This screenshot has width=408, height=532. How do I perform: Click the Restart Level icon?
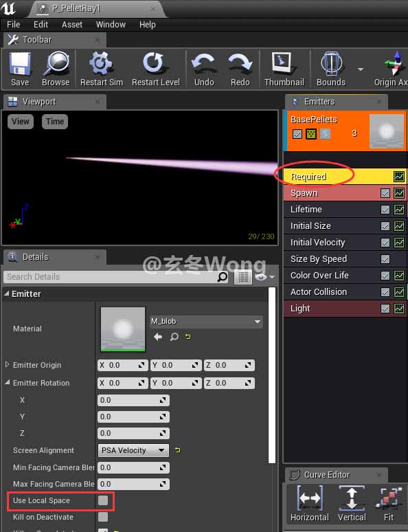(155, 63)
